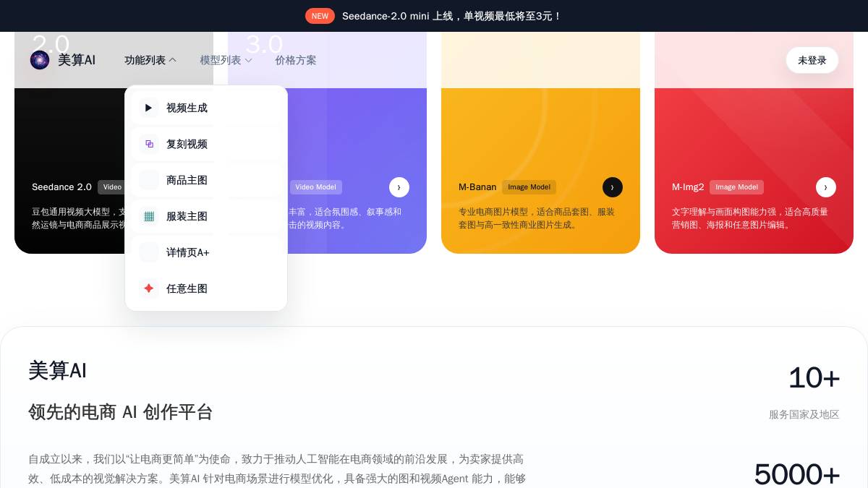Image resolution: width=868 pixels, height=488 pixels.
Task: Select 复刻视频 with the overlapping squares icon
Action: tap(206, 144)
